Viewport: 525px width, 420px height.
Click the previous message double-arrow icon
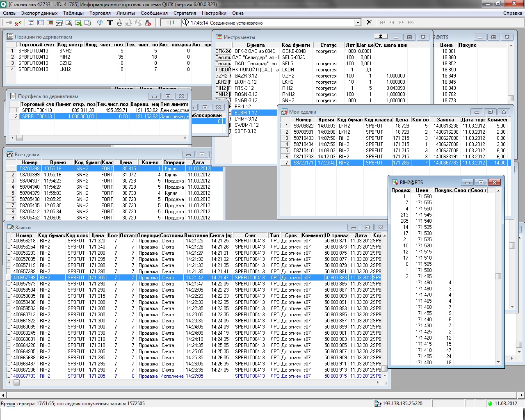(392, 22)
